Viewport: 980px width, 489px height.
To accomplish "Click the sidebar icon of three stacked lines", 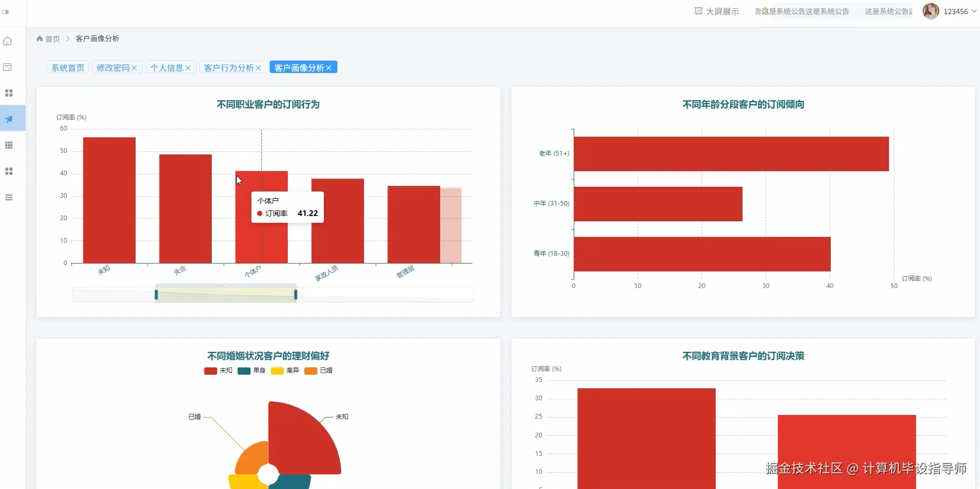I will point(9,197).
